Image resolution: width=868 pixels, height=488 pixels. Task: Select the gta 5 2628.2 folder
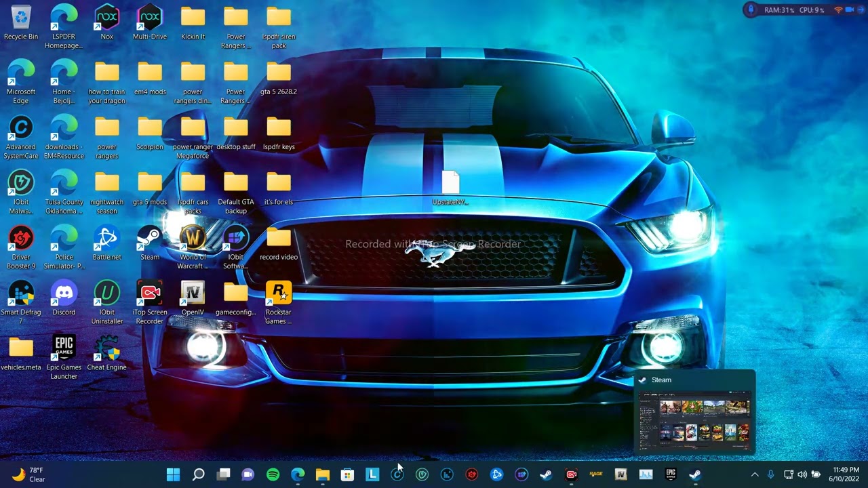279,78
